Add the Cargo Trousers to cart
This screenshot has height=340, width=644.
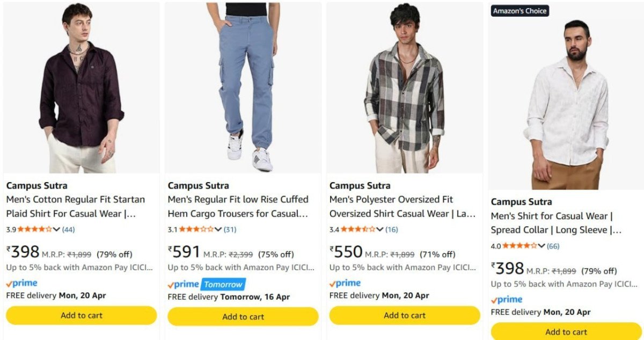click(x=243, y=317)
